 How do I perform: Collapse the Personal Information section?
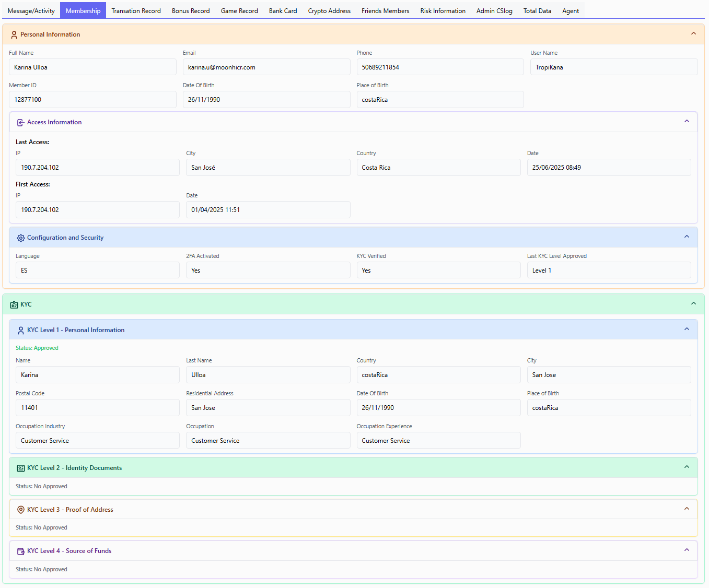693,34
